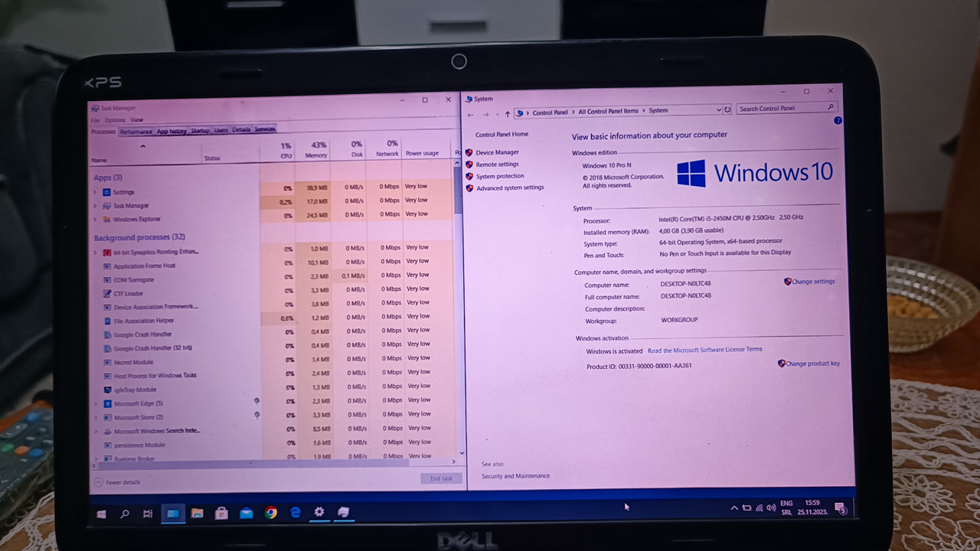Expand the Microsoft Store (2) process group

coord(95,417)
